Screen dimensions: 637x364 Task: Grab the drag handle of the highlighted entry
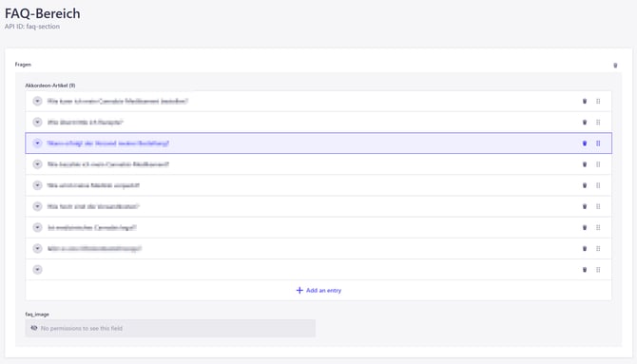tap(598, 144)
